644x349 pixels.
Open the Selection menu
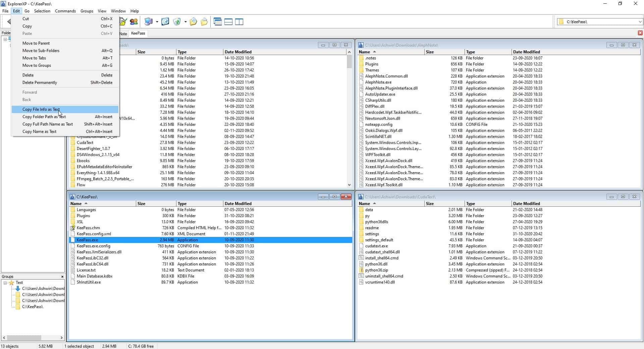click(x=42, y=11)
